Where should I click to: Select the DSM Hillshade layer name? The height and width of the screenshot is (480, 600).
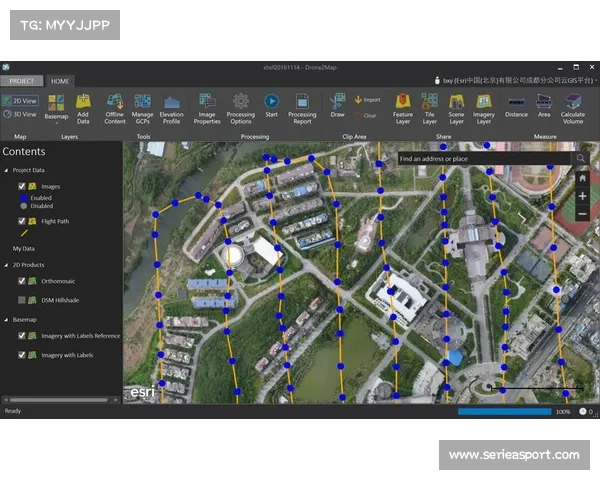(60, 300)
